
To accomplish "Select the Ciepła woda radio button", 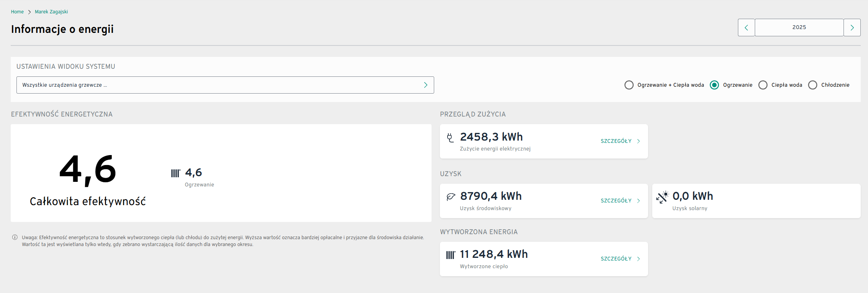I will pos(763,85).
